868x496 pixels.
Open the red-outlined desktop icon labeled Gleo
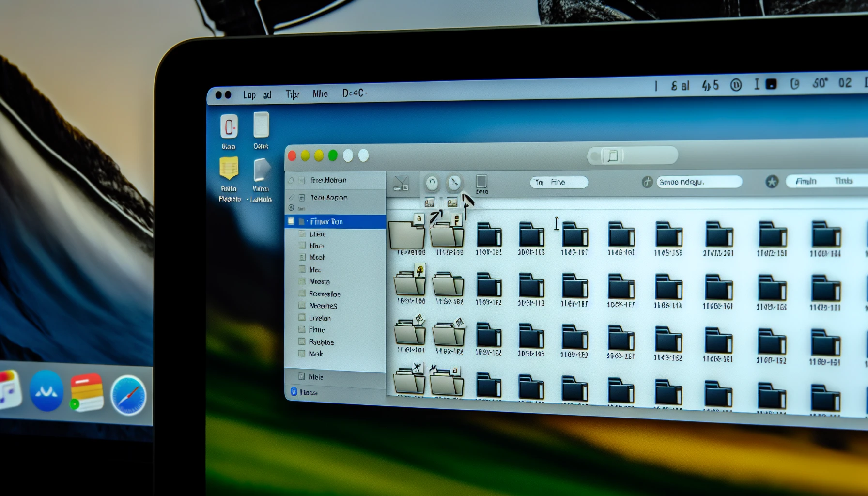[x=229, y=127]
